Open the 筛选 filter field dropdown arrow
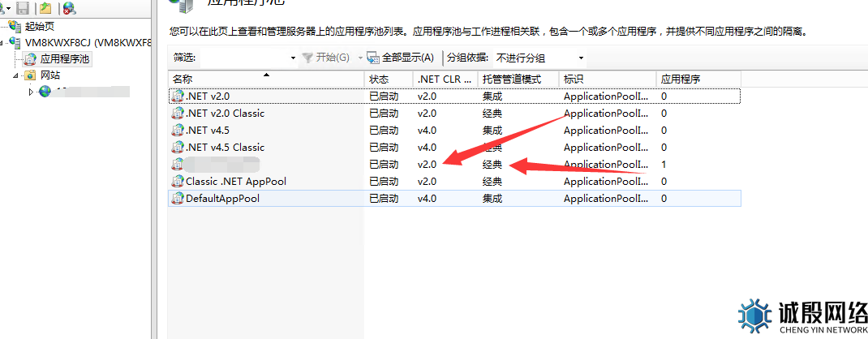 [x=294, y=58]
